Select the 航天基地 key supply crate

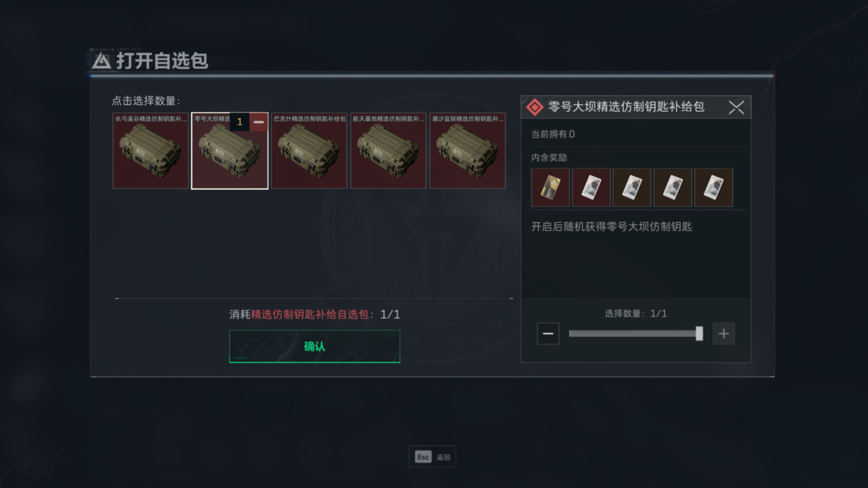pyautogui.click(x=389, y=150)
